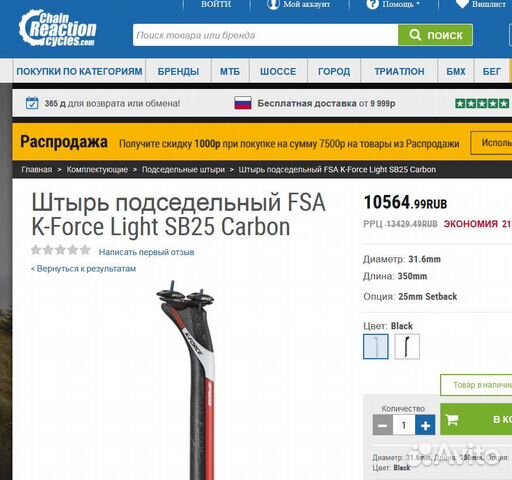Select the second black seatpost swatch
The width and height of the screenshot is (512, 480).
click(407, 347)
